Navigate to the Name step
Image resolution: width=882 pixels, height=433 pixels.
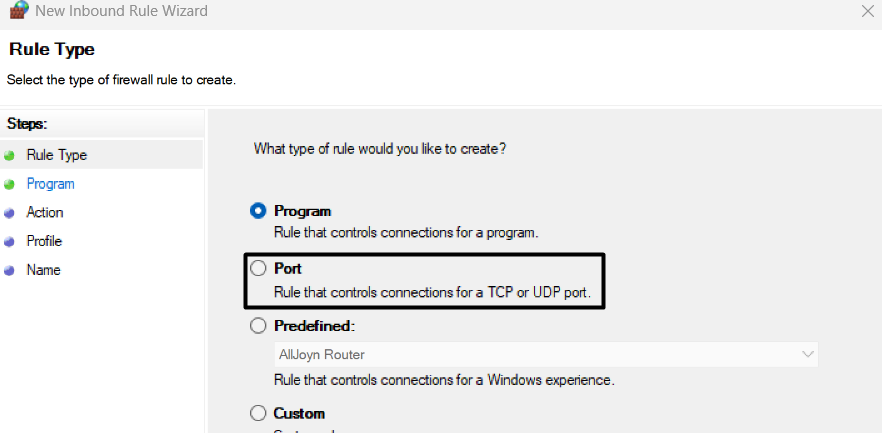[44, 270]
